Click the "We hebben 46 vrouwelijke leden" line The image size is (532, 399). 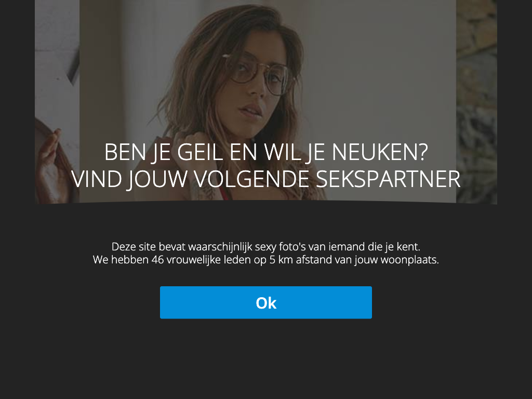click(266, 260)
